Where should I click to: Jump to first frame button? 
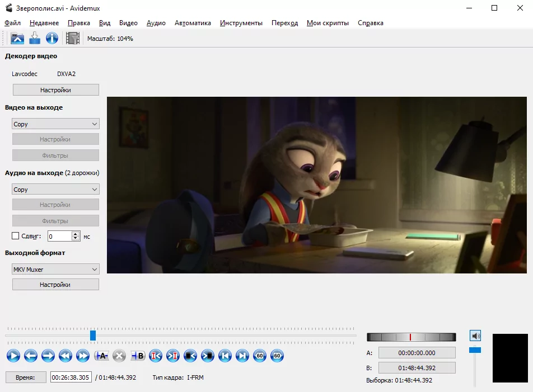point(225,356)
